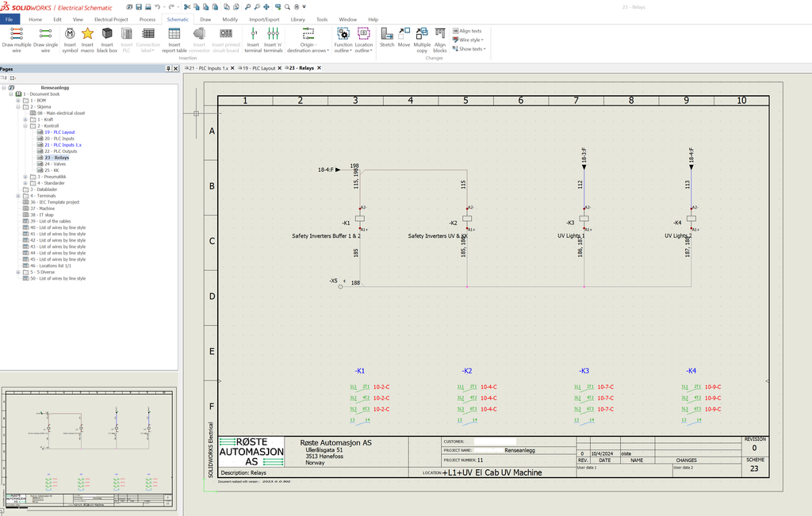
Task: Select the Draw single wire tool
Action: (45, 40)
